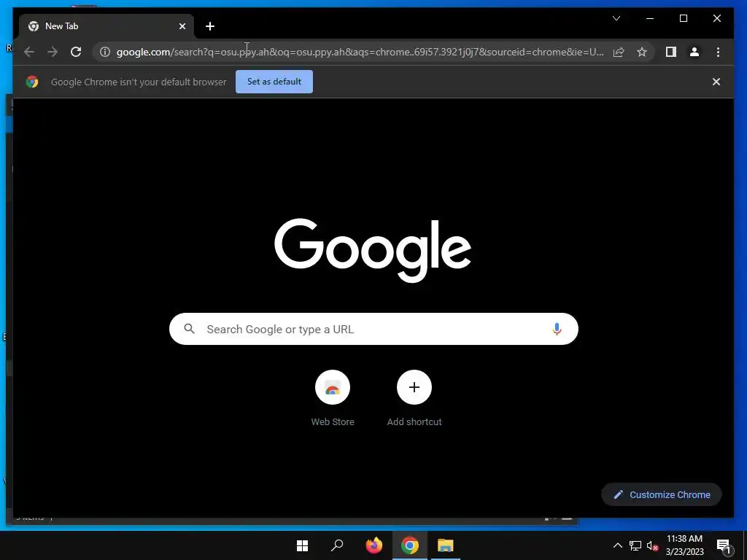The image size is (747, 560).
Task: Click Set as default button
Action: [274, 82]
